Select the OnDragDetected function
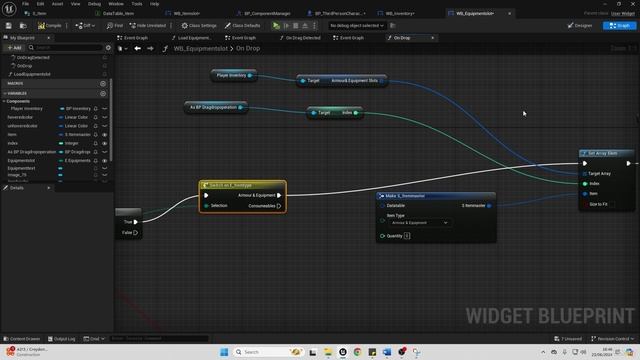 tap(33, 58)
